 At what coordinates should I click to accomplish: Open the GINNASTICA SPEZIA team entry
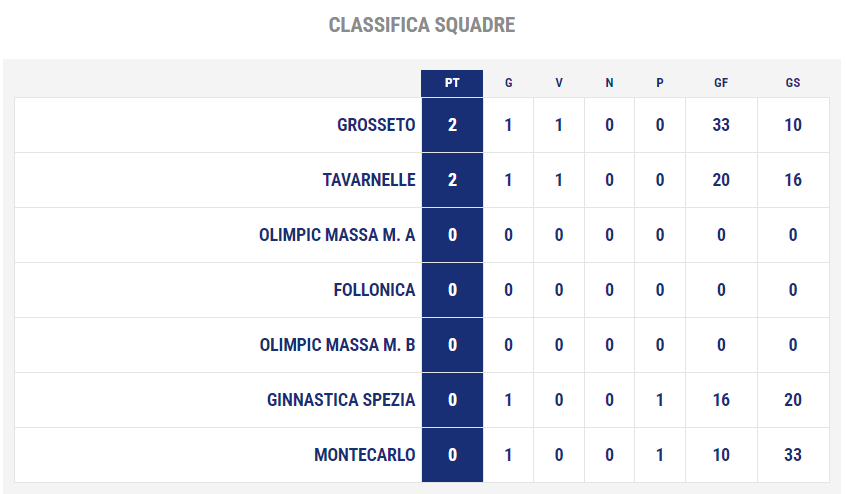point(341,400)
